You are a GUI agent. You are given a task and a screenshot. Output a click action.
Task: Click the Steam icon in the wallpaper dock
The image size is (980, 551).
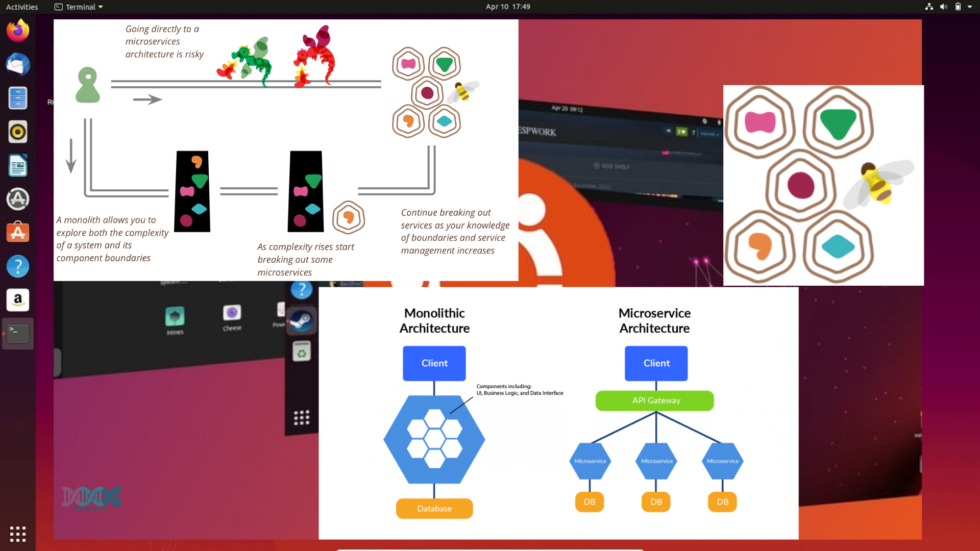click(302, 321)
